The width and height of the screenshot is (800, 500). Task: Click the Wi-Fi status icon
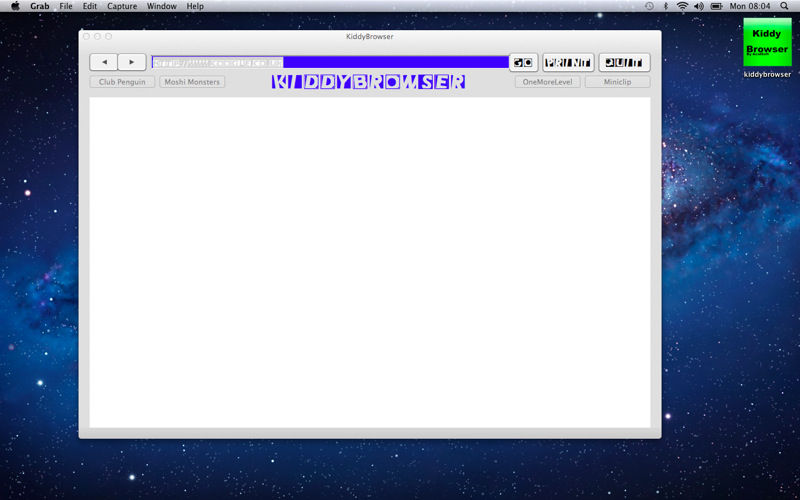click(x=682, y=6)
